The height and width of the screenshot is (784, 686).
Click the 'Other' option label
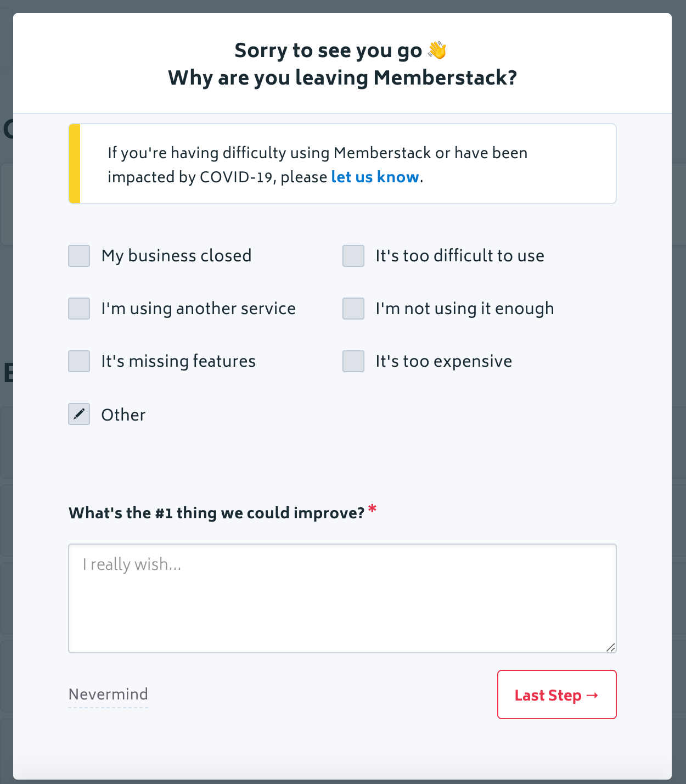coord(123,415)
